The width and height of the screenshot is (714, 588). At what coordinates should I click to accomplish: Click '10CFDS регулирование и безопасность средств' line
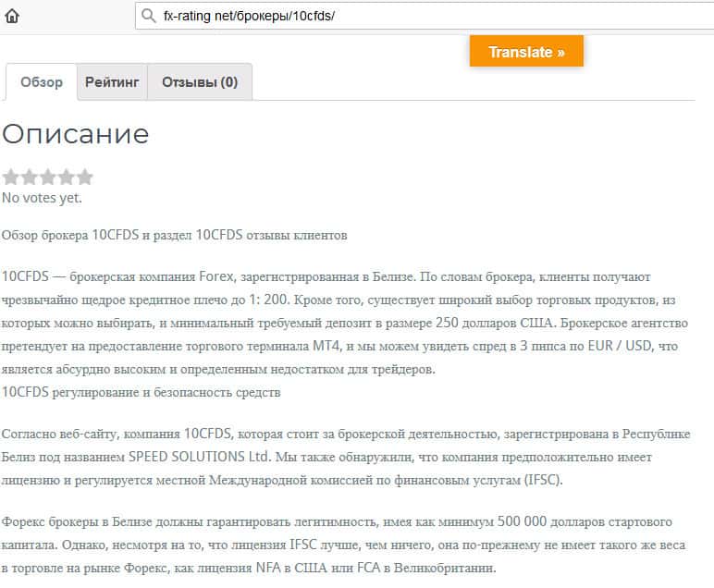pos(142,392)
